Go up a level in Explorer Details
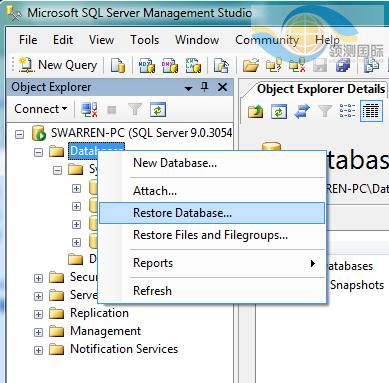This screenshot has height=383, width=389. (x=256, y=111)
